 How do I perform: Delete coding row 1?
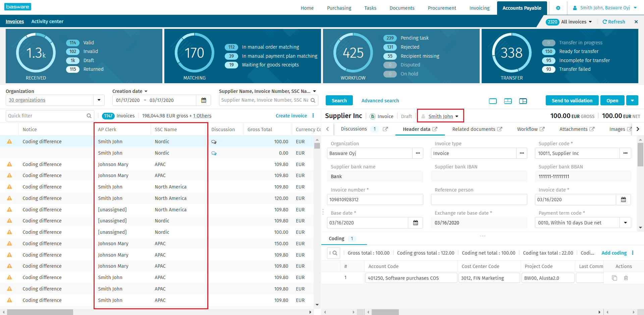tap(626, 278)
